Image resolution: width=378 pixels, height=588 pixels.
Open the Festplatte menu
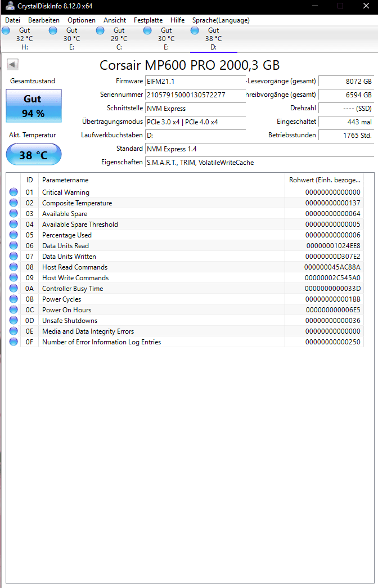[148, 20]
